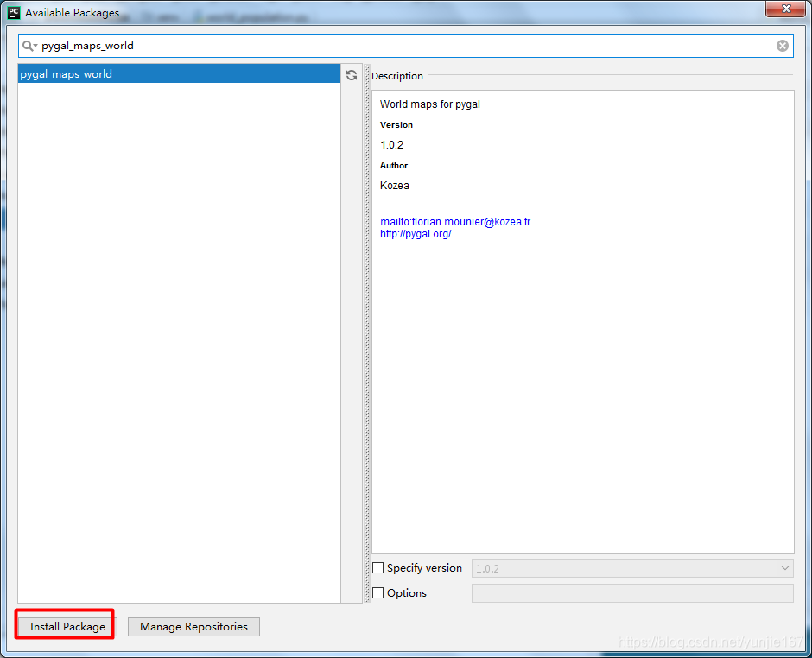The height and width of the screenshot is (658, 812).
Task: Close the Available Packages window
Action: click(x=785, y=9)
